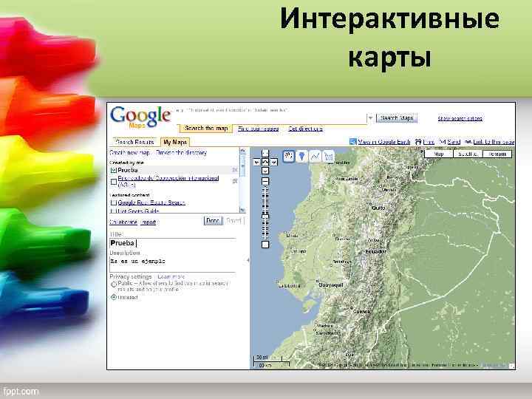Click the main search text field

coord(270,118)
